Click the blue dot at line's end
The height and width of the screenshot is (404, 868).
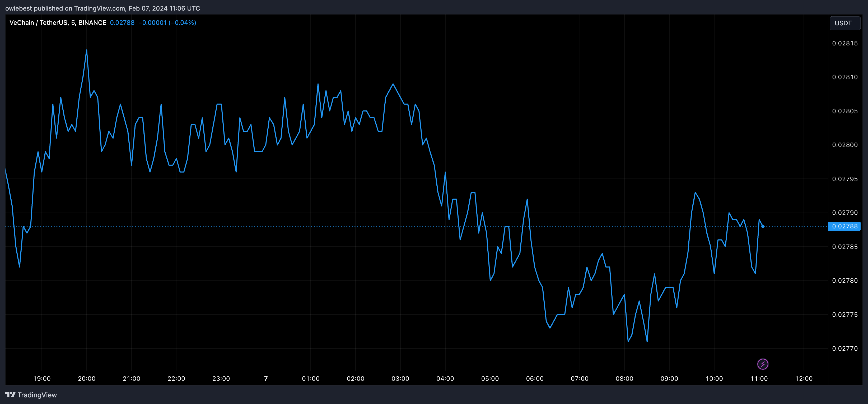[763, 227]
